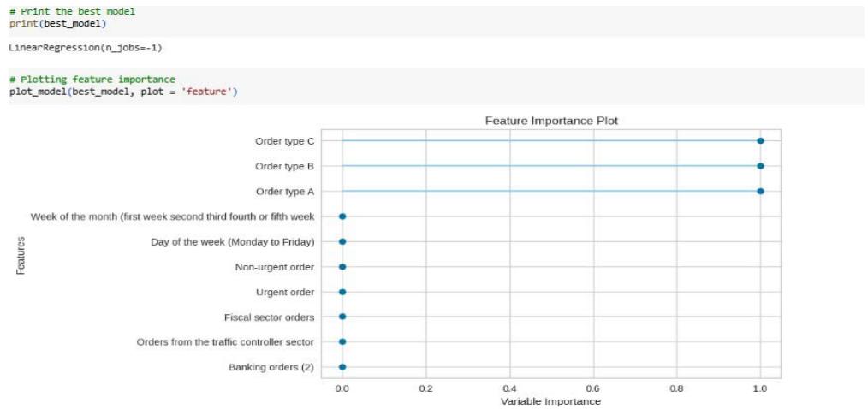Image resolution: width=868 pixels, height=409 pixels.
Task: Click the 'Feature Importance Plot' title
Action: [551, 121]
